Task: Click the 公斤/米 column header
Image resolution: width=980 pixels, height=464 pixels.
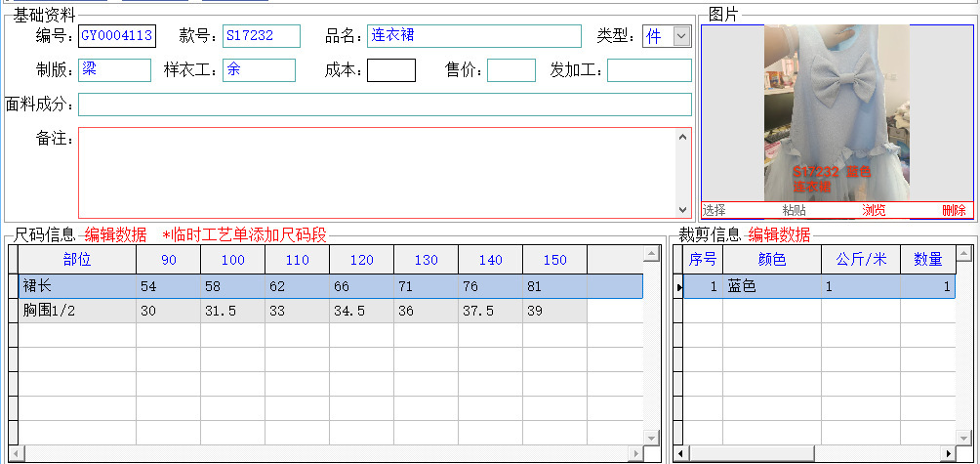Action: point(861,260)
